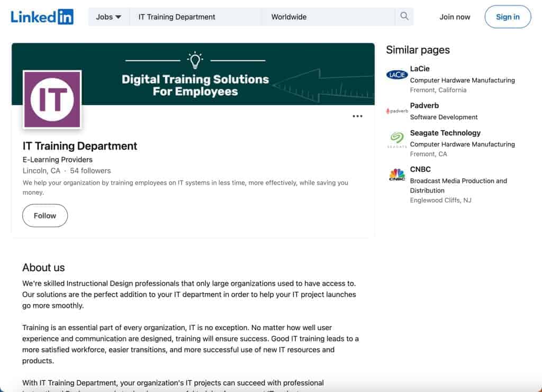Viewport: 542px width, 392px height.
Task: Open the Join now link
Action: click(x=455, y=16)
